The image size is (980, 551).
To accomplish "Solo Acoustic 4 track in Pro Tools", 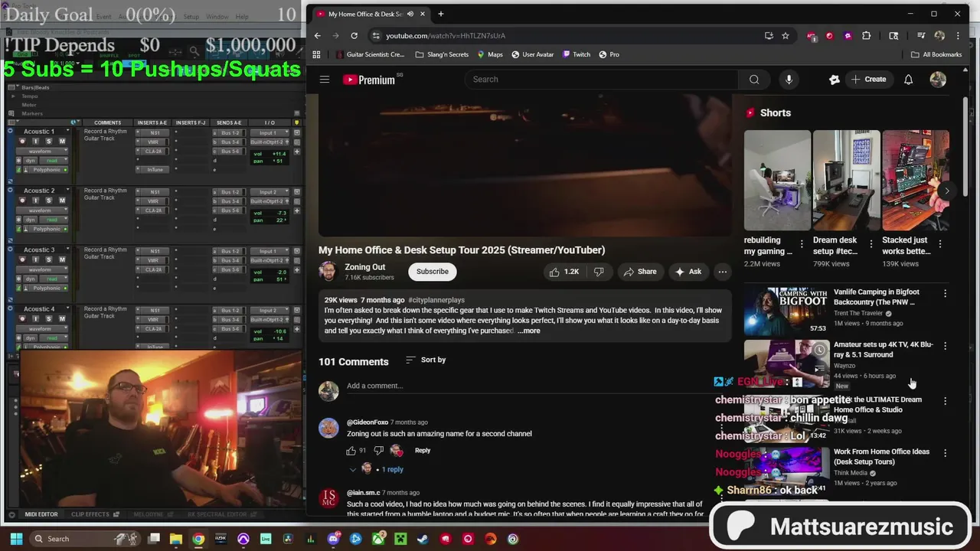I will point(48,318).
